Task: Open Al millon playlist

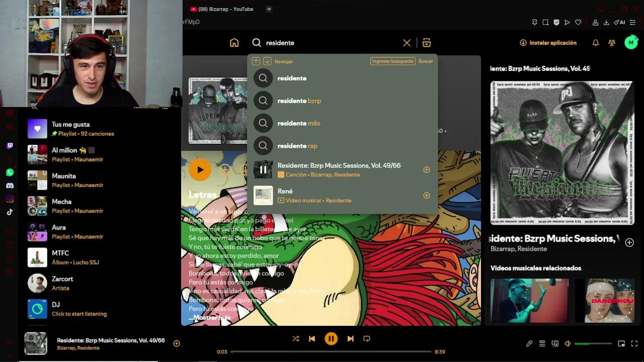Action: (x=101, y=154)
